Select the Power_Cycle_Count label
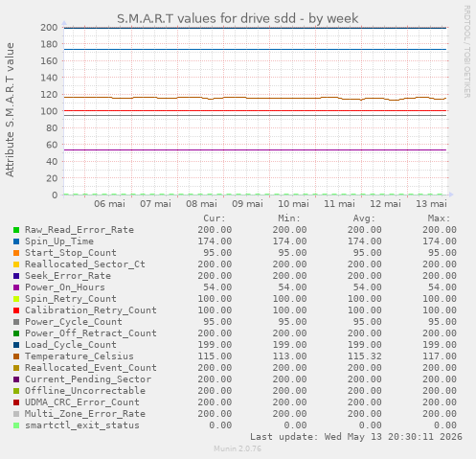Image resolution: width=476 pixels, height=459 pixels. click(74, 322)
